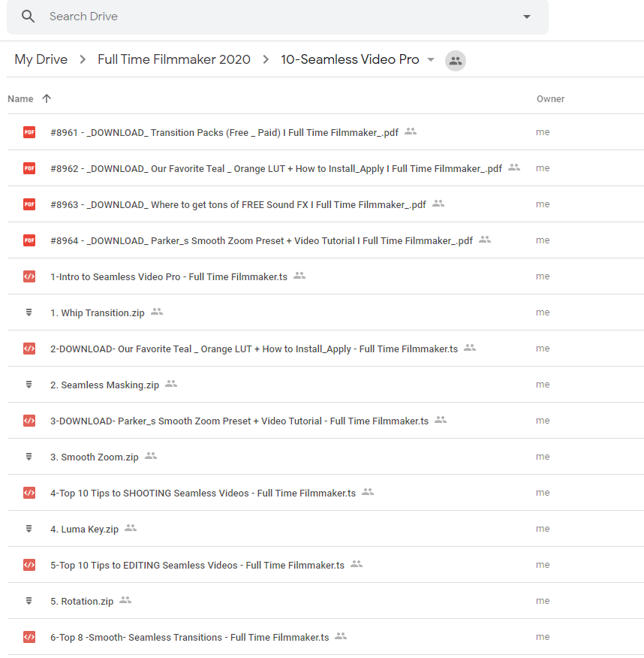Image resolution: width=644 pixels, height=658 pixels.
Task: Click code icon of 4-Top 10 Tips to SHOOTING file
Action: (x=29, y=493)
